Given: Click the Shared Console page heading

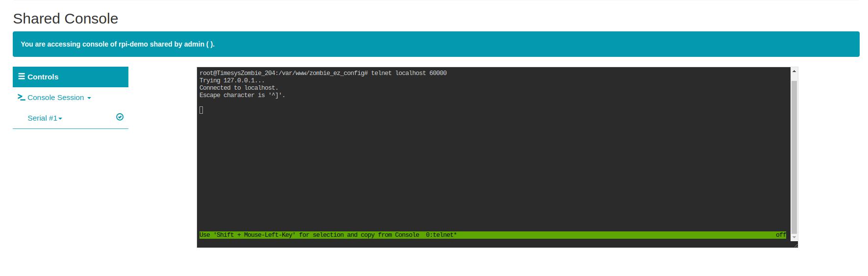Looking at the screenshot, I should point(66,19).
